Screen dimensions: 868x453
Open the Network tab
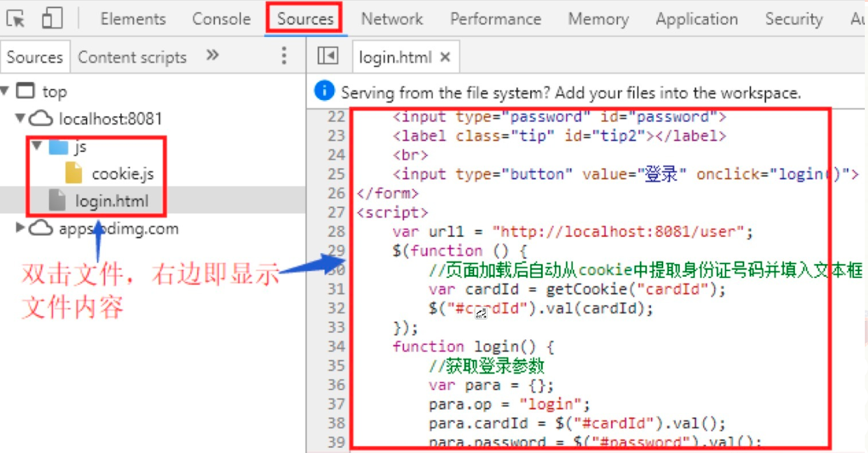[392, 19]
